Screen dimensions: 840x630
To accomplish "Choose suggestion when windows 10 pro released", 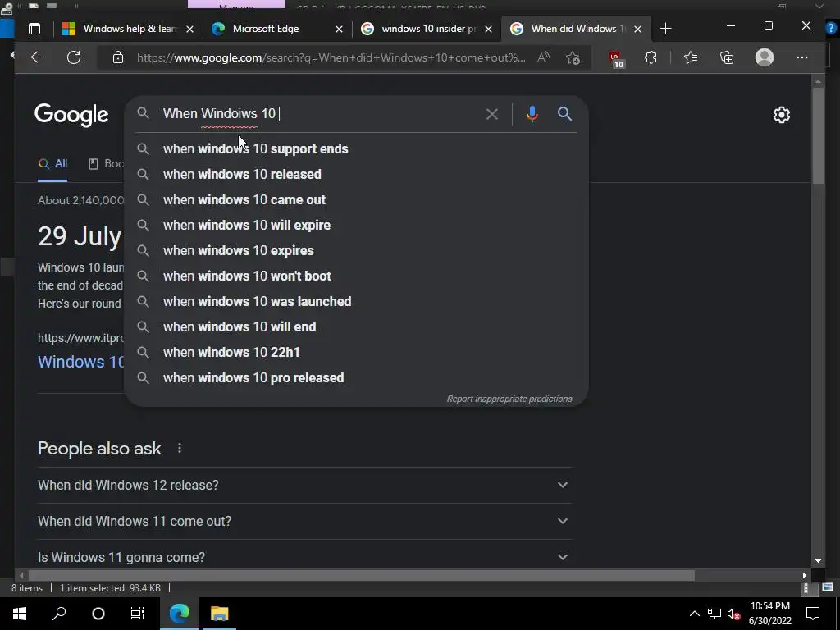I will [x=356, y=377].
